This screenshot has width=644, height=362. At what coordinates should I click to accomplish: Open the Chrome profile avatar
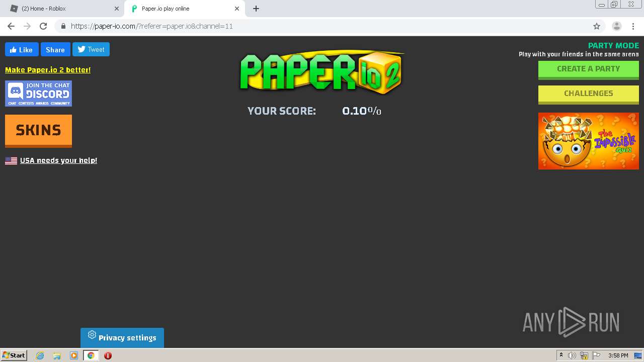[x=617, y=26]
